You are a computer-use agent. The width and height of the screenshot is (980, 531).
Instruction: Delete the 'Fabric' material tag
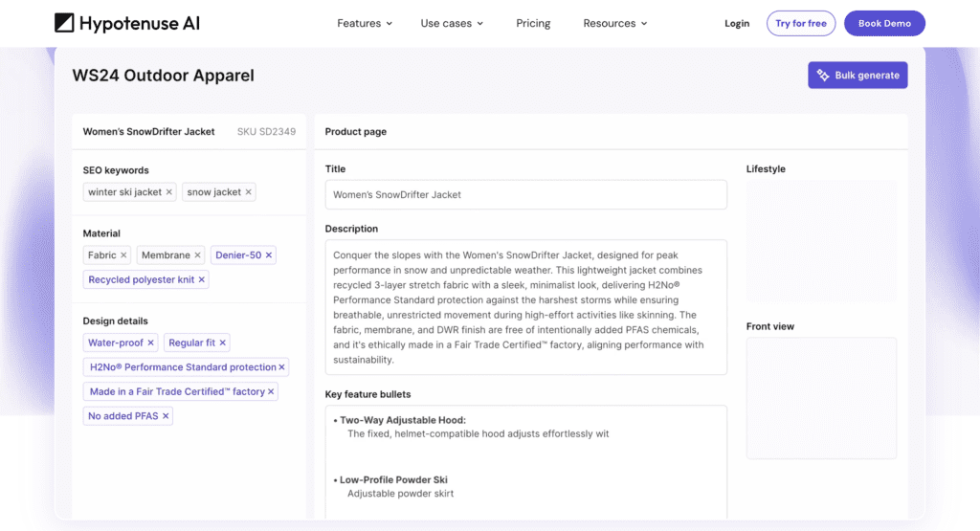123,255
